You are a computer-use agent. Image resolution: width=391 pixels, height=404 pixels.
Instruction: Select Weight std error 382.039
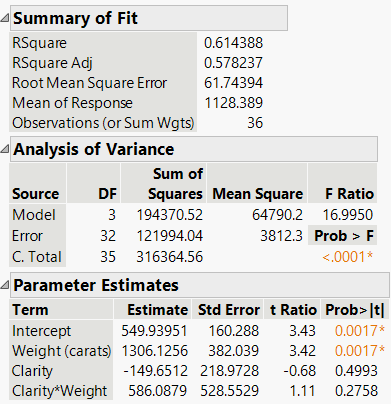click(233, 351)
